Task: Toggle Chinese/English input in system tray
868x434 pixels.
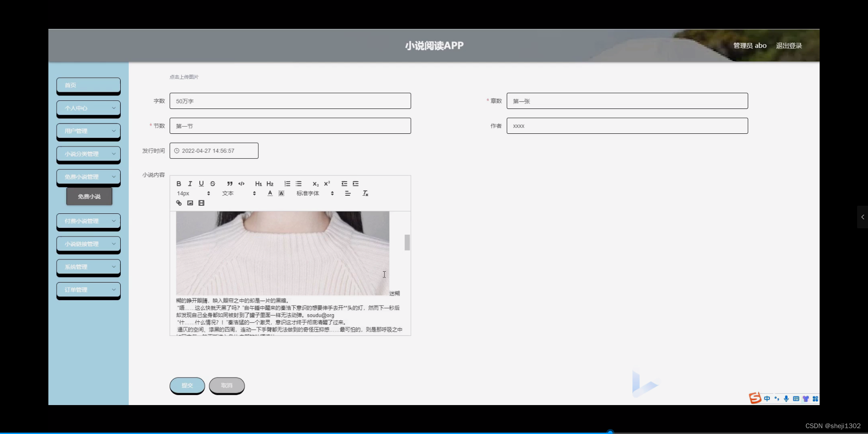Action: [x=768, y=399]
